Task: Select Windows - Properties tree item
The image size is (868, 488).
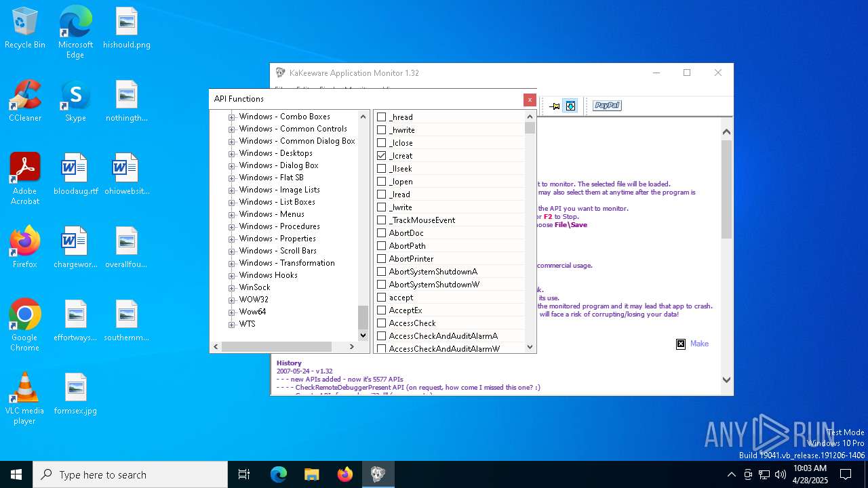Action: click(277, 239)
